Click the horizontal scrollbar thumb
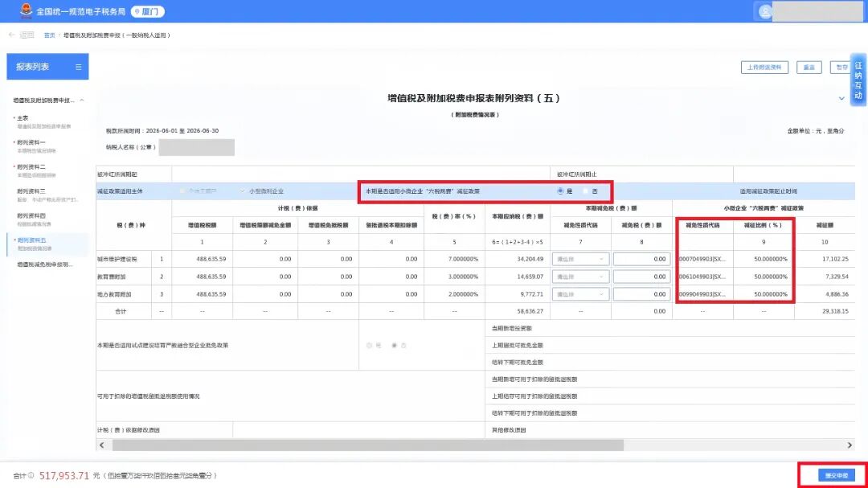 click(x=367, y=445)
